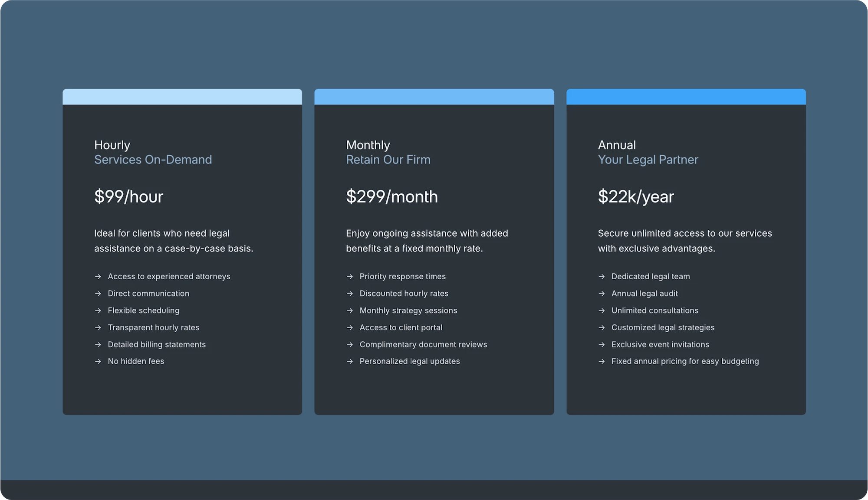Click 'Ideal for clients who need legal' description
Image resolution: width=868 pixels, height=500 pixels.
pos(174,241)
